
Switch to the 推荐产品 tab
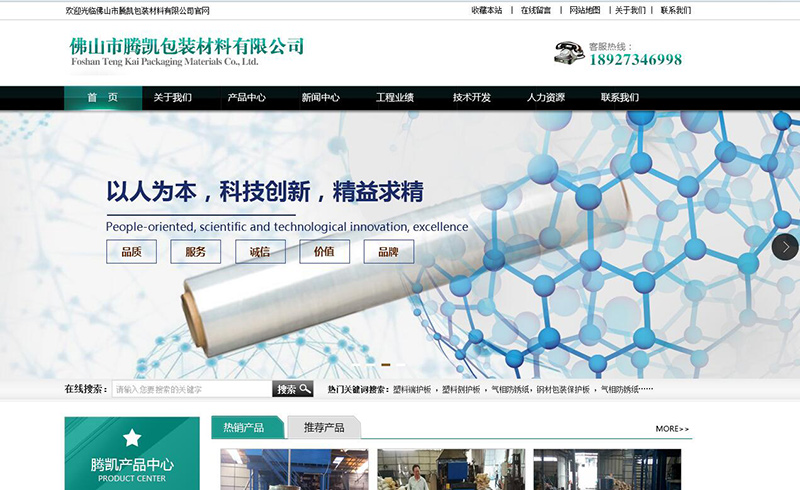click(324, 427)
